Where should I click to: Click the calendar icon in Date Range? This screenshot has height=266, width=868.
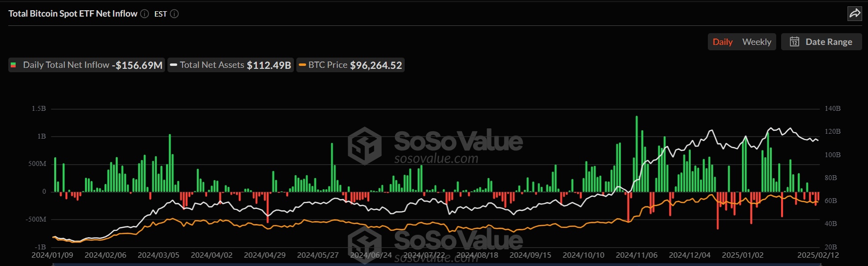795,42
